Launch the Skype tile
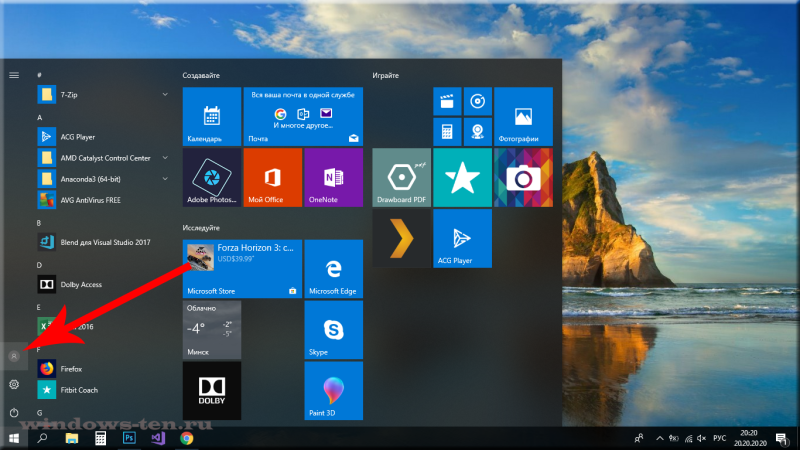This screenshot has height=450, width=800. (x=334, y=330)
